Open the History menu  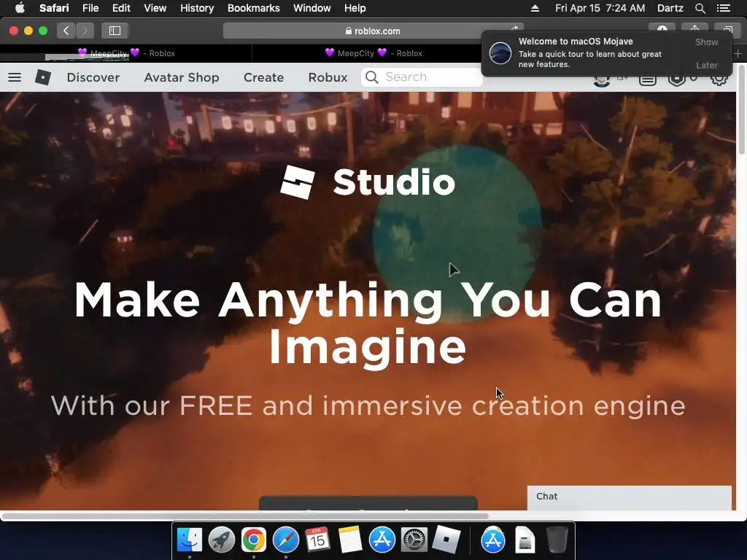coord(197,8)
